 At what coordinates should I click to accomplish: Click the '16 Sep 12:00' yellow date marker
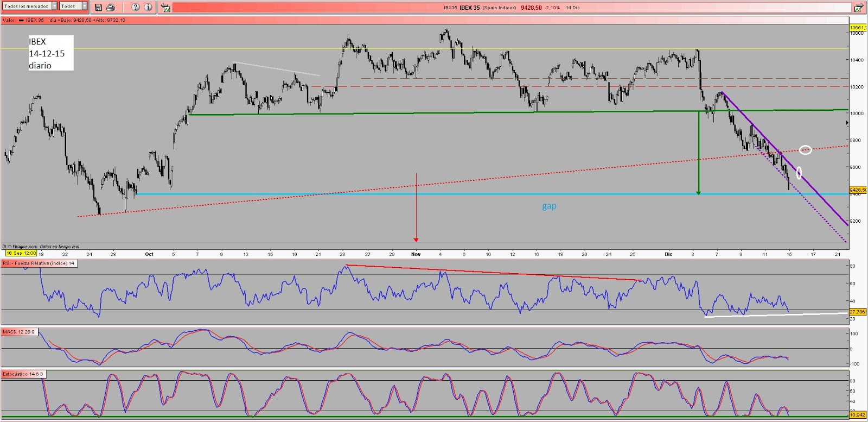(21, 253)
